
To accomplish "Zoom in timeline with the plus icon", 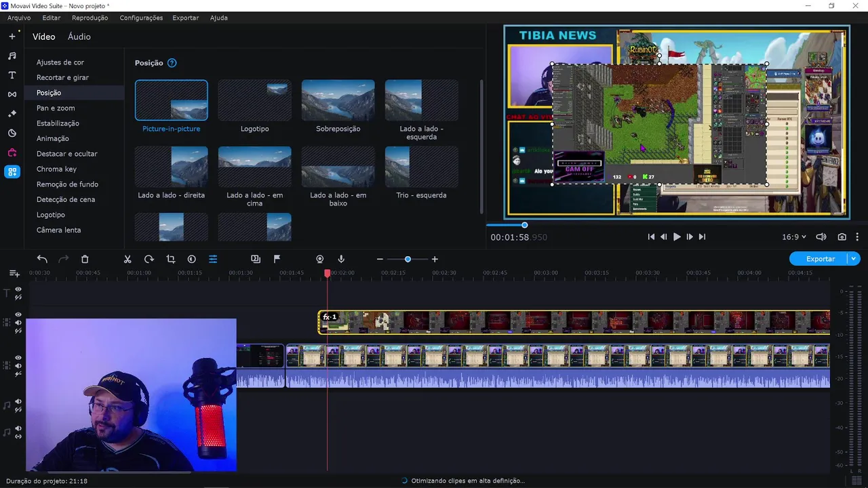I will pos(435,259).
